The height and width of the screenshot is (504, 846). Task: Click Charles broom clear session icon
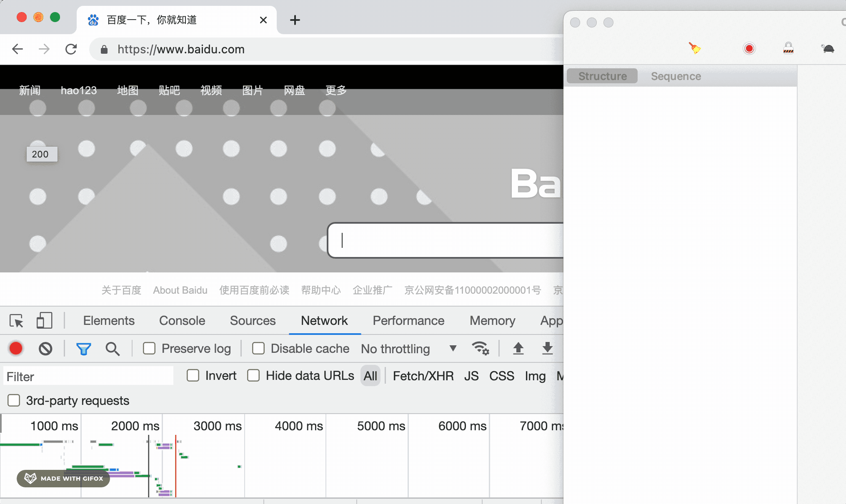coord(694,48)
